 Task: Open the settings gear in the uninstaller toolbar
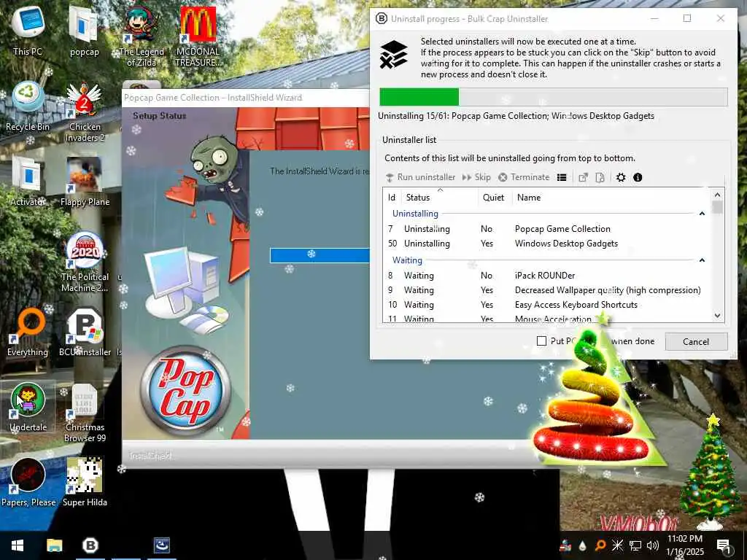tap(621, 178)
